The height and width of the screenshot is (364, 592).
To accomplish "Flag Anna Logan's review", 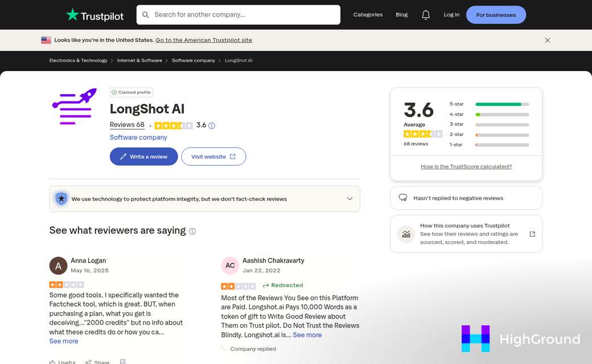I will (x=123, y=362).
